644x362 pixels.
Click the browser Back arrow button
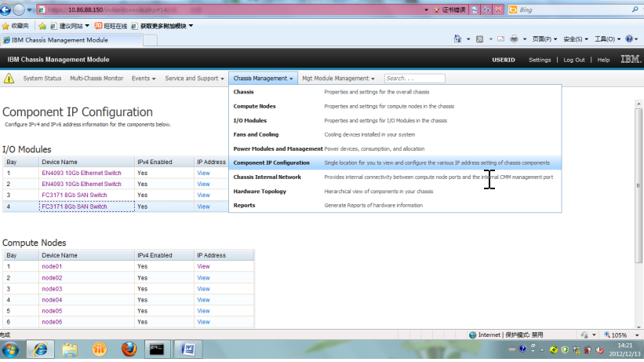5,9
